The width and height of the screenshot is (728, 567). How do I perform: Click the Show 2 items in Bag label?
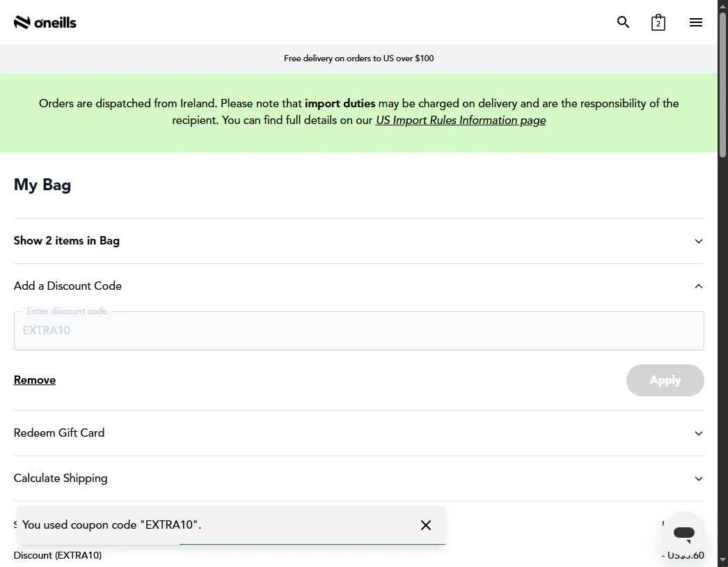[66, 241]
